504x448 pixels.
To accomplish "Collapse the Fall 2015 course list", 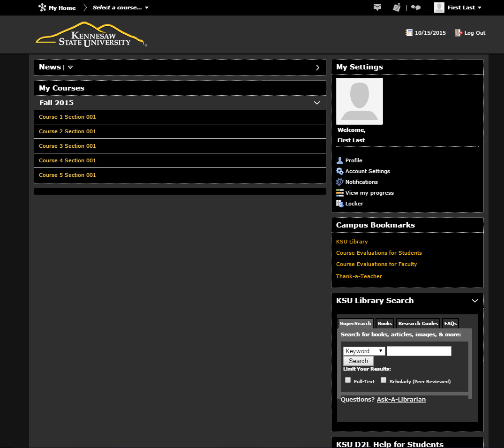I will (x=316, y=102).
